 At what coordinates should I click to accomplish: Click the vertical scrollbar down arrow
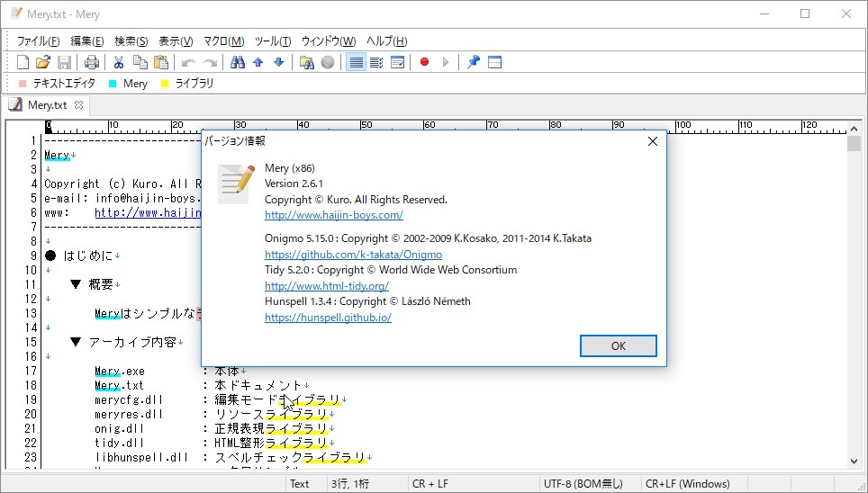click(x=854, y=461)
